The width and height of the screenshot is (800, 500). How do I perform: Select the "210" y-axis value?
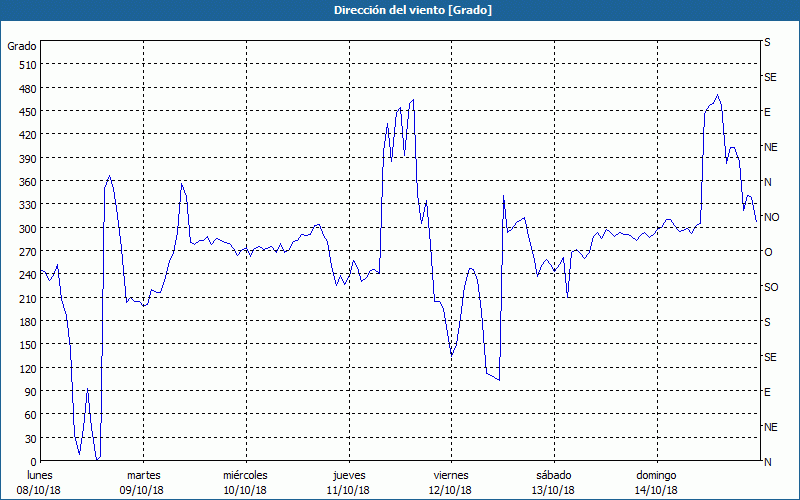pos(28,299)
